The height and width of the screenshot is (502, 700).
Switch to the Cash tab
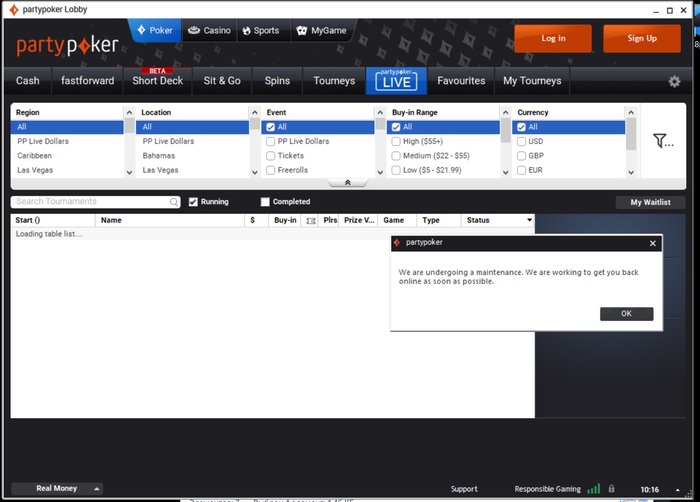point(28,81)
